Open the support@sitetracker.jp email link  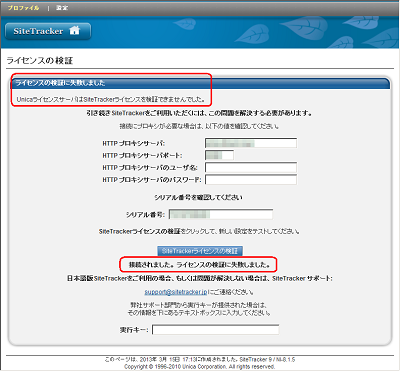pos(176,292)
